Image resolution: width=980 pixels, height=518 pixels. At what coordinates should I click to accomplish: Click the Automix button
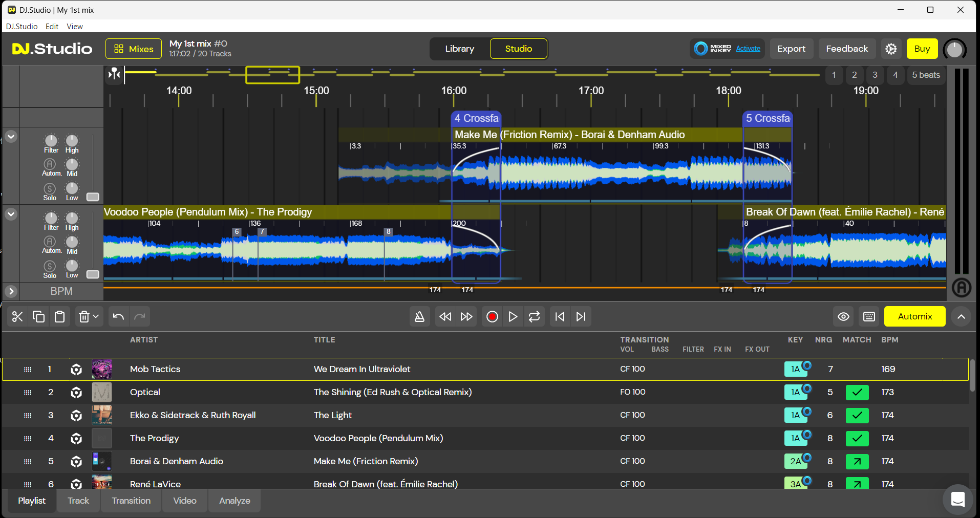point(914,317)
